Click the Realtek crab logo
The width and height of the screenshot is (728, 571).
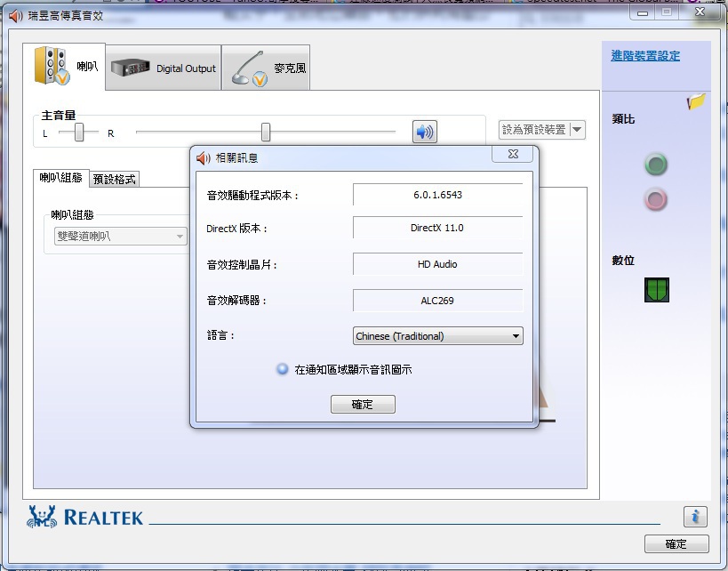(42, 517)
